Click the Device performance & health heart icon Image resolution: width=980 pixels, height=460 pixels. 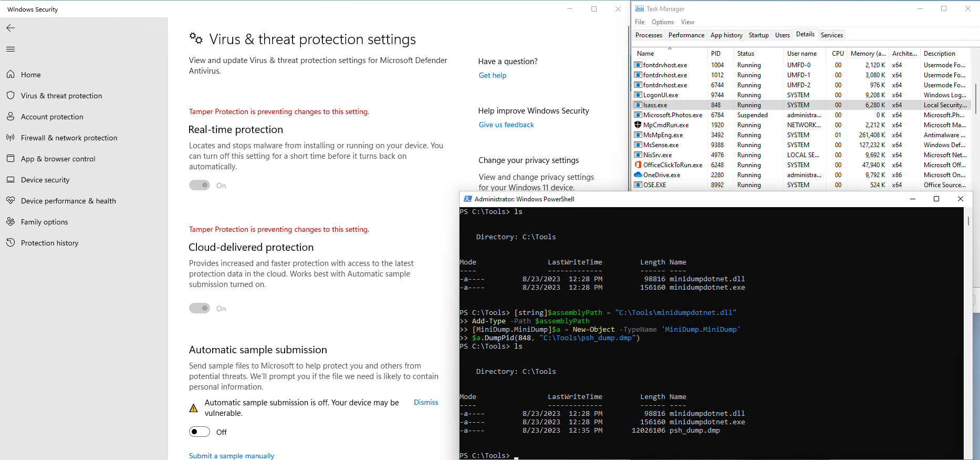pyautogui.click(x=11, y=201)
